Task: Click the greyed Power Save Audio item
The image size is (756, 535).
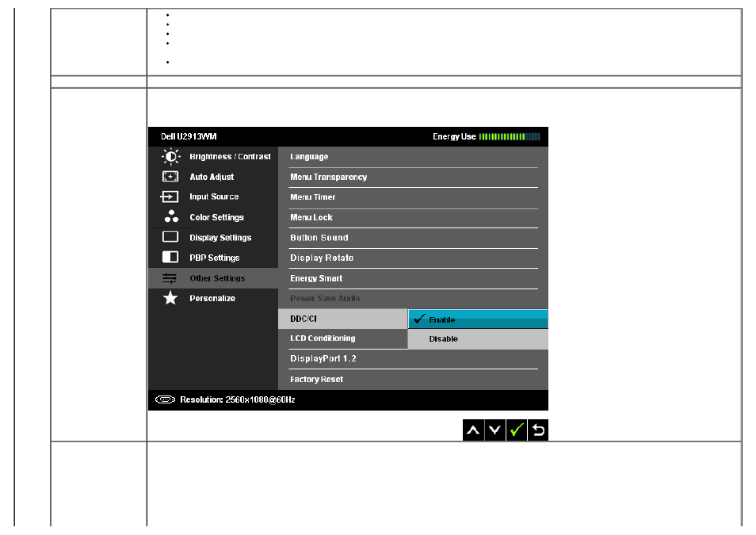Action: 414,299
